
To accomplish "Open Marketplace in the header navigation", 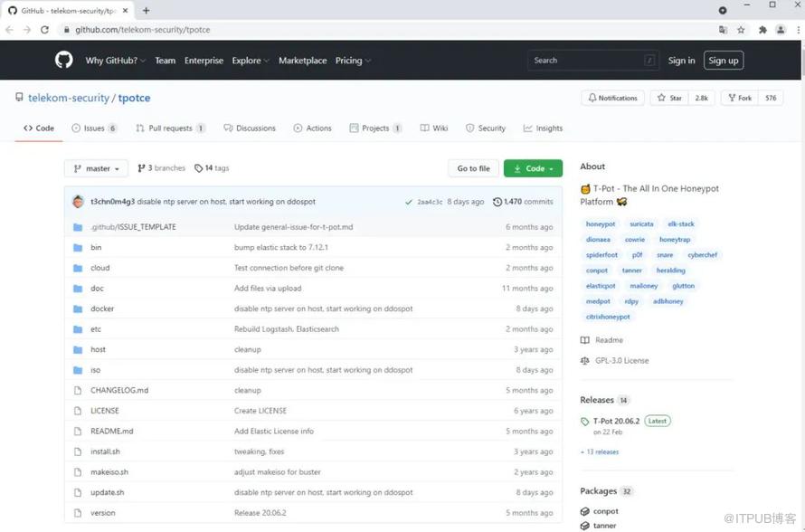I will [302, 60].
